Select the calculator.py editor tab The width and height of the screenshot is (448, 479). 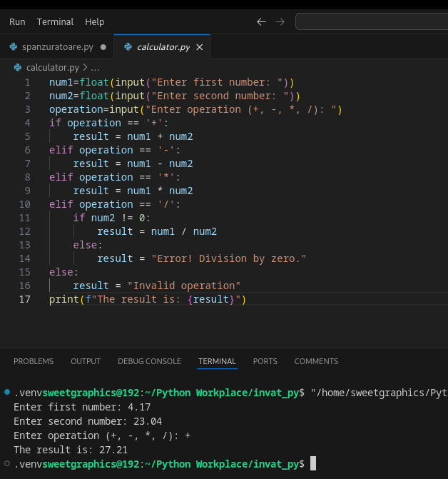tap(163, 47)
